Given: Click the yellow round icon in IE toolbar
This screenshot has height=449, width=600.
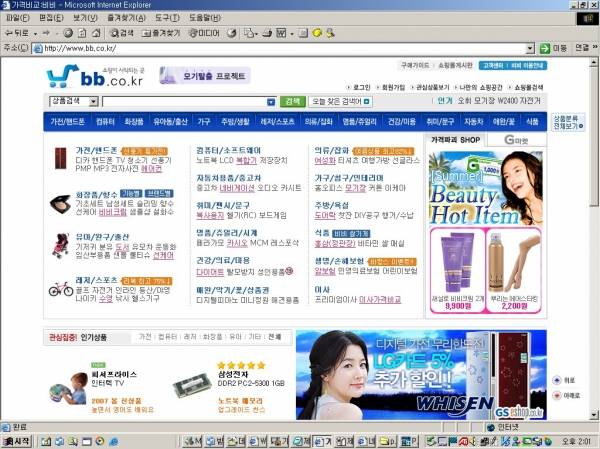Looking at the screenshot, I should click(x=317, y=33).
